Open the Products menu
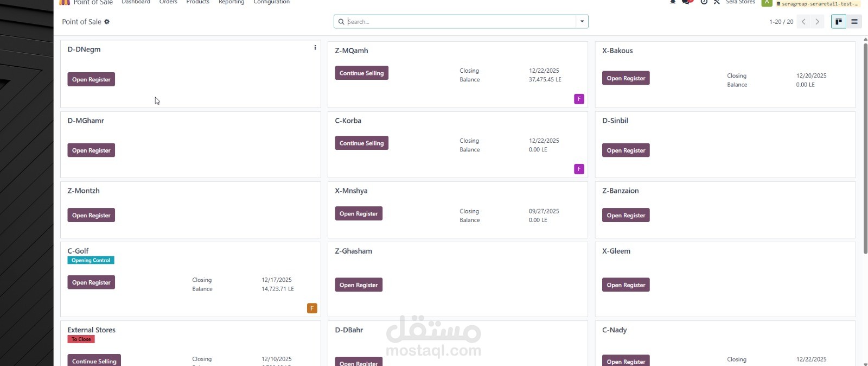 pyautogui.click(x=197, y=2)
